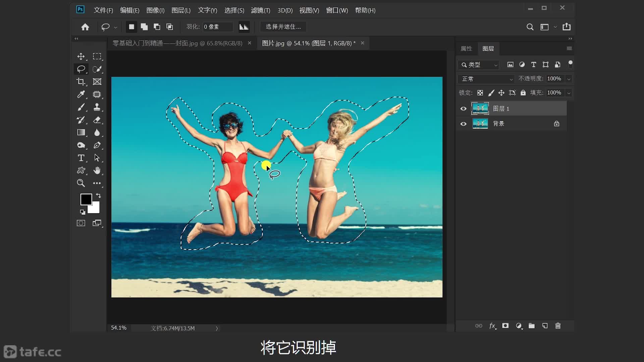Open fill 填充 slider dropdown
This screenshot has height=362, width=644.
pyautogui.click(x=569, y=93)
